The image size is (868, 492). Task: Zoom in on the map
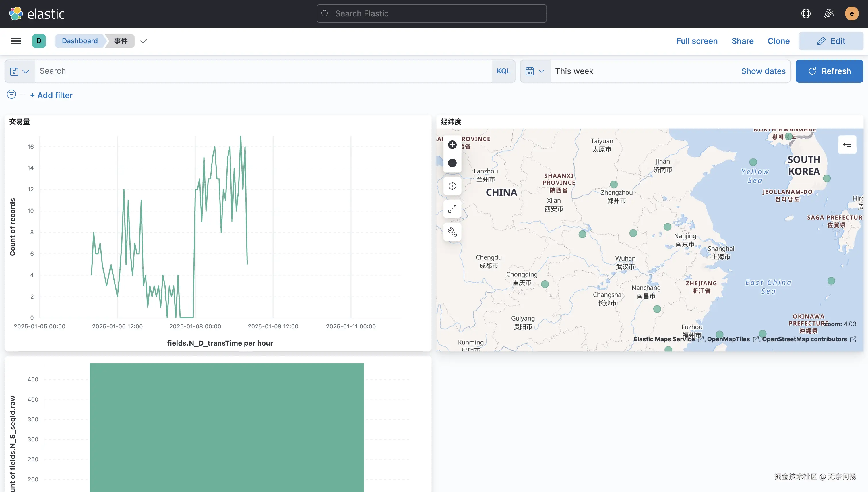point(452,145)
